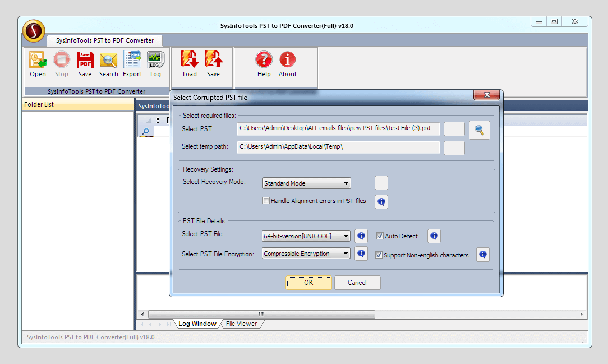Image resolution: width=608 pixels, height=364 pixels.
Task: Open the Log toolbar icon
Action: coord(155,64)
